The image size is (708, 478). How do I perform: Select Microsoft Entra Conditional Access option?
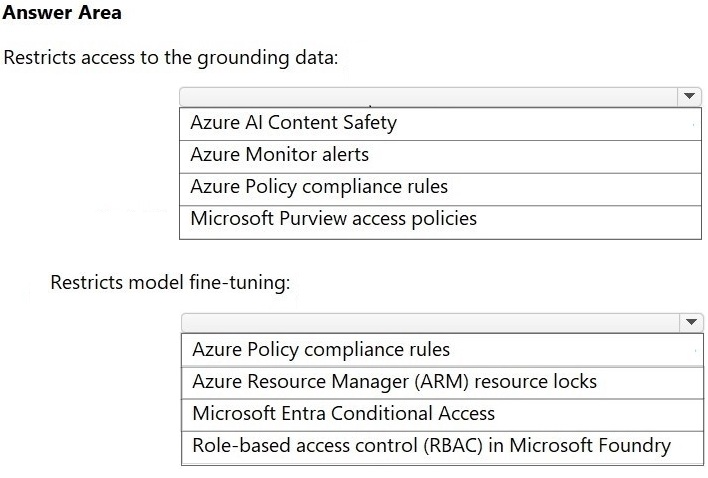click(442, 414)
